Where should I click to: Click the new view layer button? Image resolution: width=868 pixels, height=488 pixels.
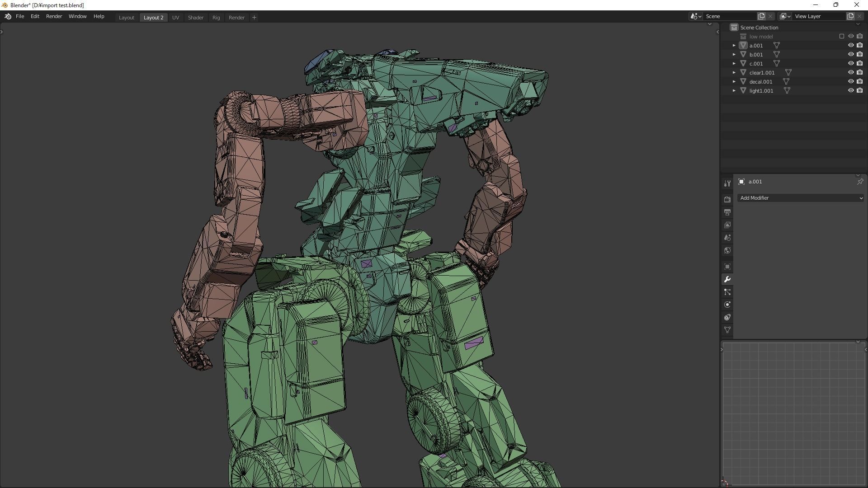pos(850,16)
